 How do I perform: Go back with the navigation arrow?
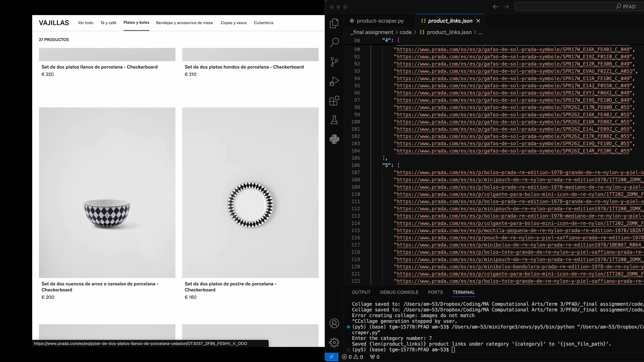coord(495,7)
